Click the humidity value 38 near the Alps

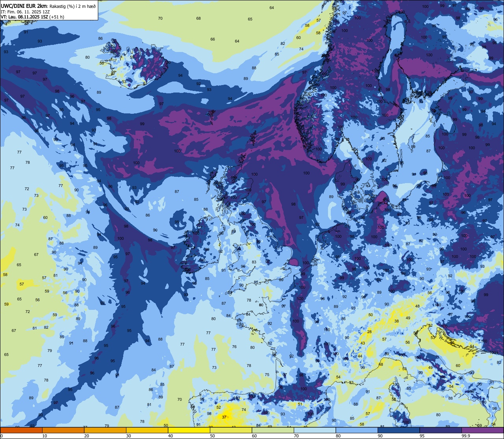pos(397,321)
